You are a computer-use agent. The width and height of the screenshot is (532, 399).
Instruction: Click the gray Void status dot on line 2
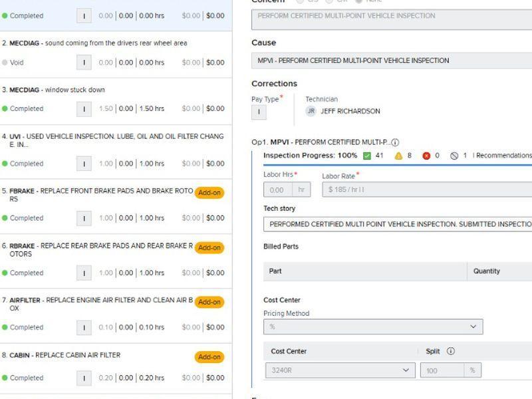[5, 63]
